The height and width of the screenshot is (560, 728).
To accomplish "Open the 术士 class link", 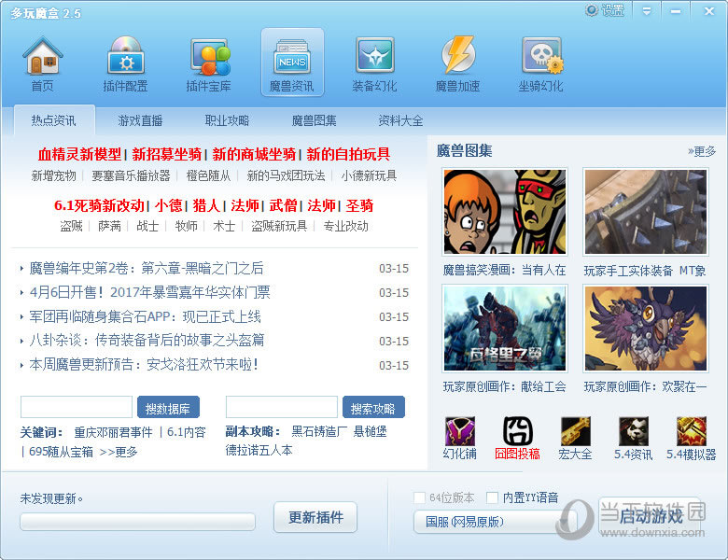I will [224, 226].
